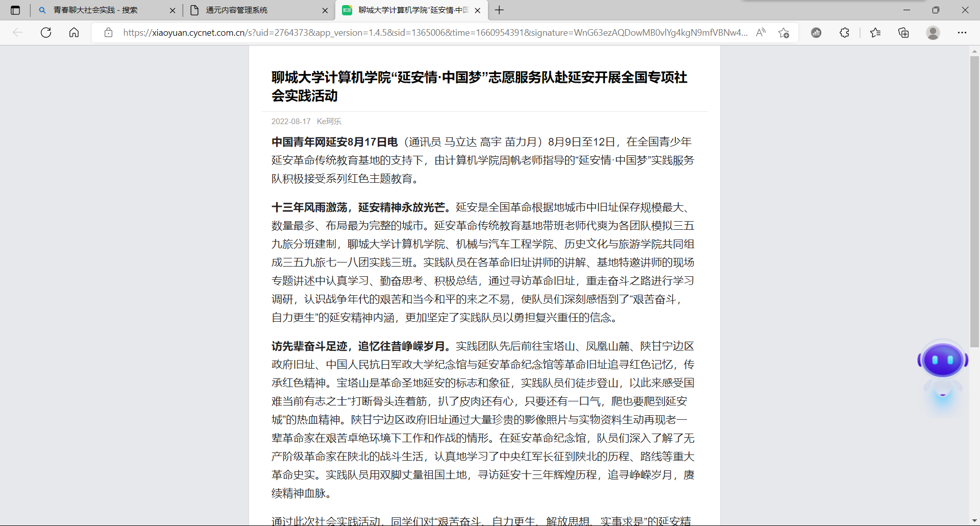This screenshot has width=980, height=526.
Task: Open the Extensions puzzle-piece menu
Action: [x=845, y=32]
